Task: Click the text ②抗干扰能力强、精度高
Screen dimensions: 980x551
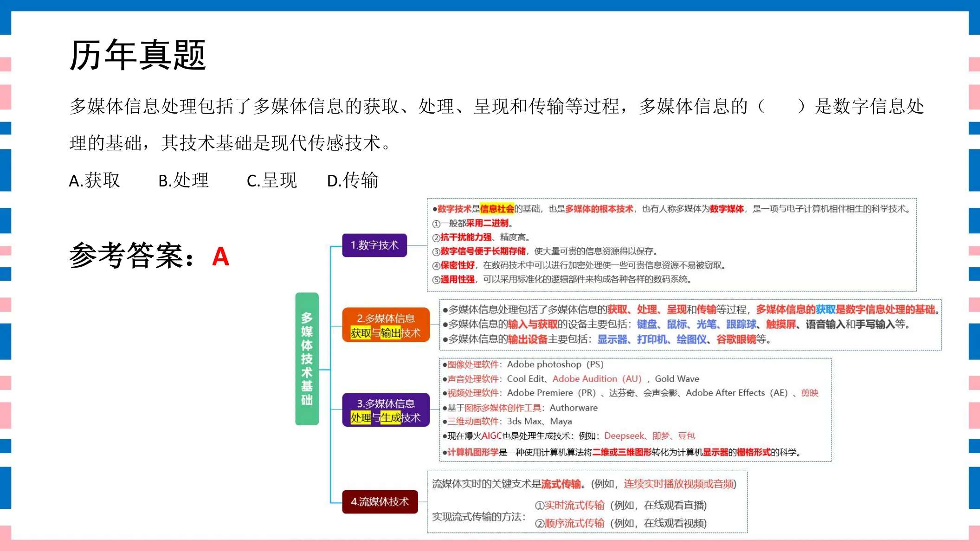Action: coord(481,237)
